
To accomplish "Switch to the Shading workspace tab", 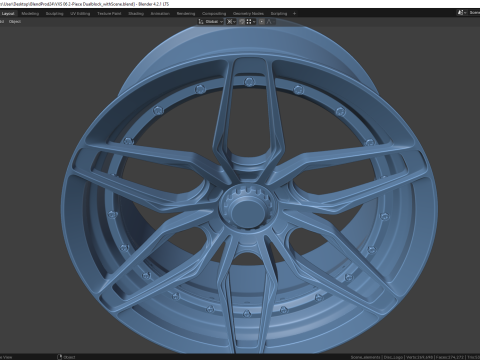I will [136, 14].
